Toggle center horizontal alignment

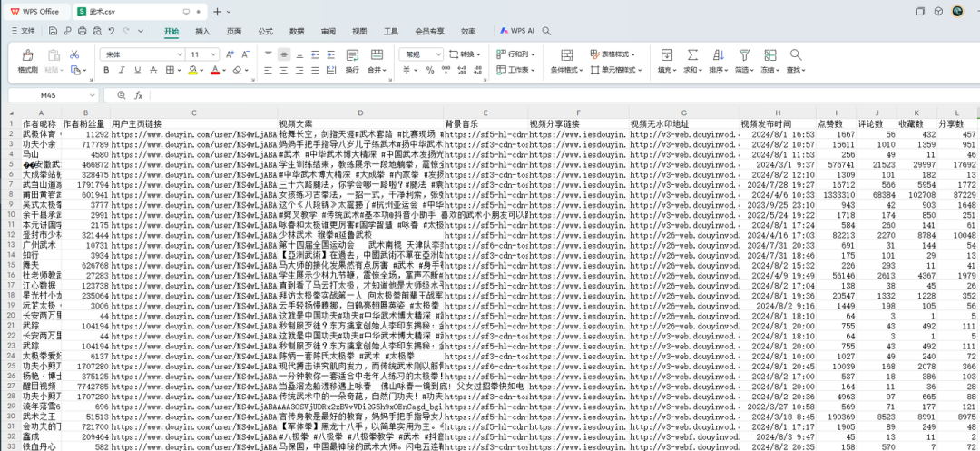tap(284, 70)
